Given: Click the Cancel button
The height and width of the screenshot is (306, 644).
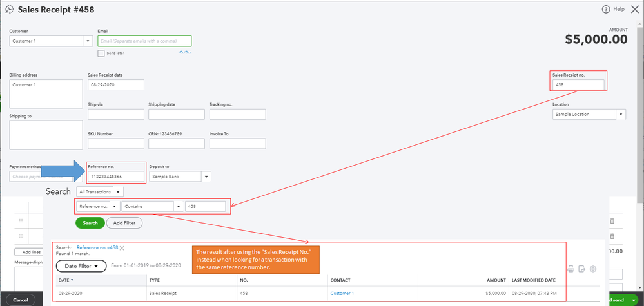Looking at the screenshot, I should pyautogui.click(x=21, y=300).
